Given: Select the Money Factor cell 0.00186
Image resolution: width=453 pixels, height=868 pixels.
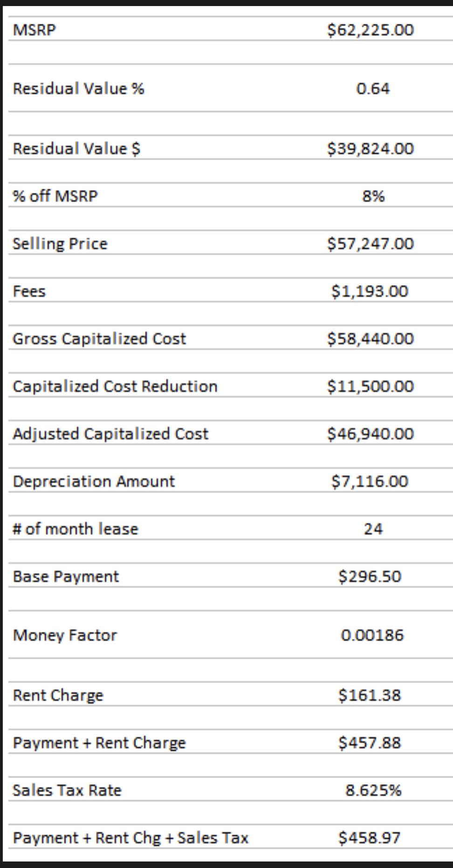Looking at the screenshot, I should 372,635.
